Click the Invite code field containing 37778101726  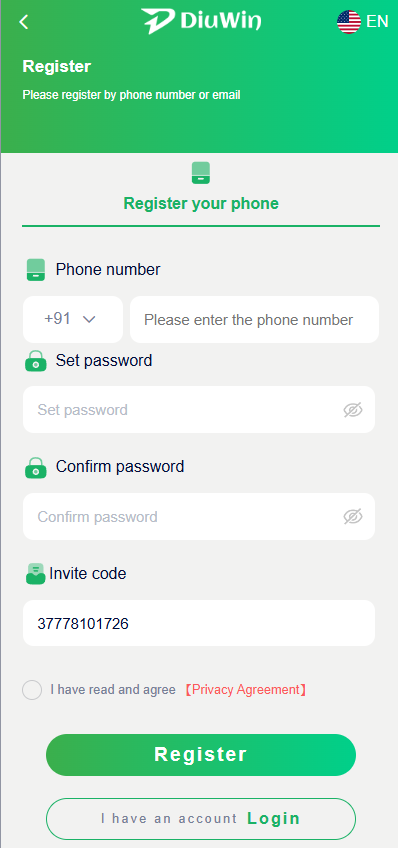[x=198, y=623]
